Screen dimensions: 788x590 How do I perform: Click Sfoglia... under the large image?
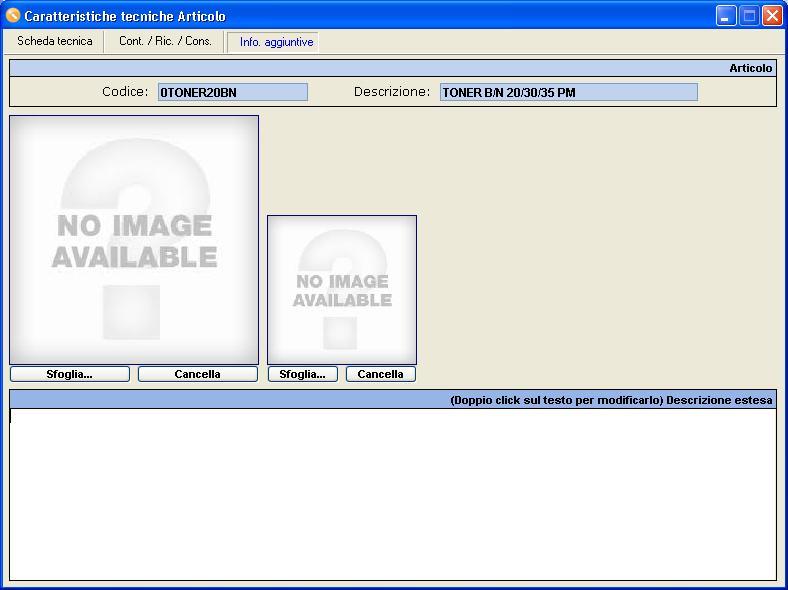(70, 374)
